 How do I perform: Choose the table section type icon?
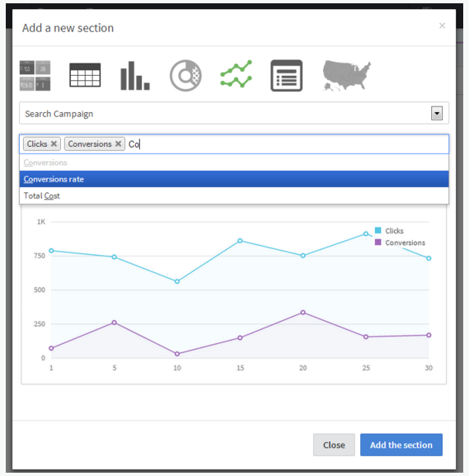85,75
